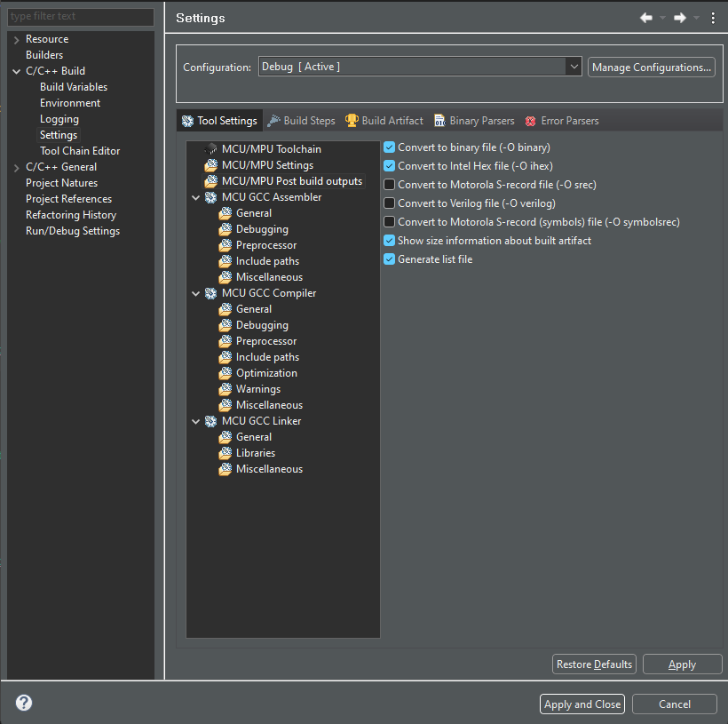Click the MCU GCC Assembler tool icon
This screenshot has width=728, height=724.
point(210,197)
